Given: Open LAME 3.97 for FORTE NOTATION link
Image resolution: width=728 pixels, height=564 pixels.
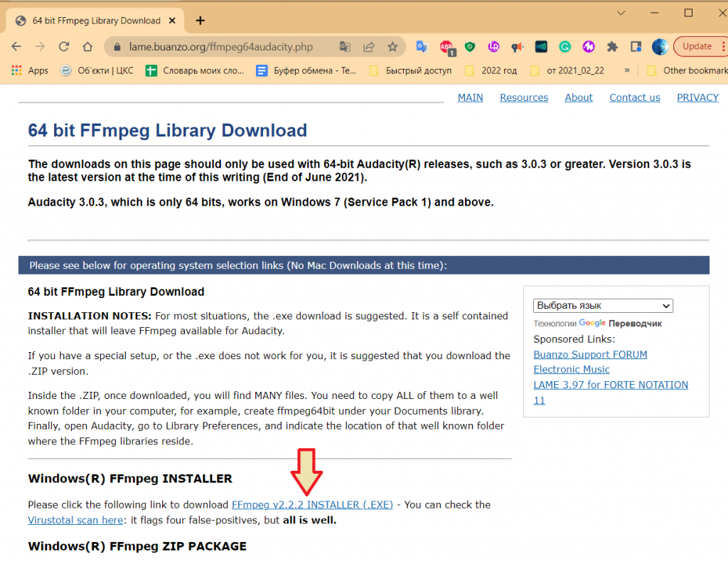Looking at the screenshot, I should [611, 385].
